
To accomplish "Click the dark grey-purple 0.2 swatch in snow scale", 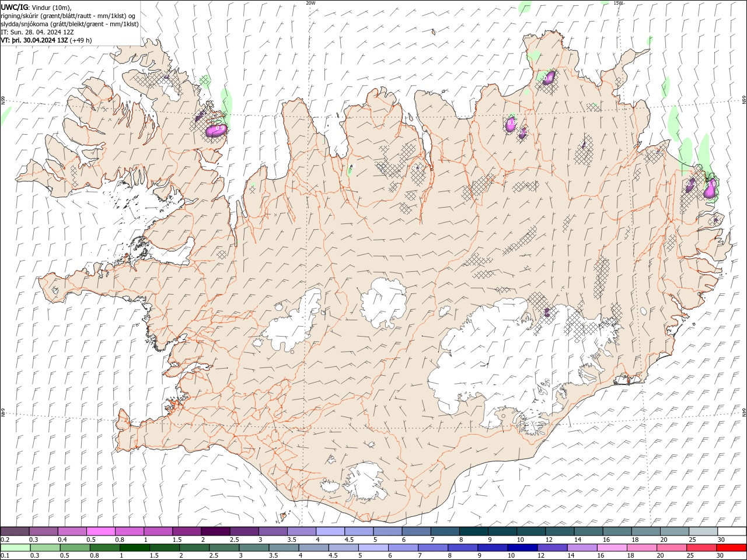I will pos(15,531).
